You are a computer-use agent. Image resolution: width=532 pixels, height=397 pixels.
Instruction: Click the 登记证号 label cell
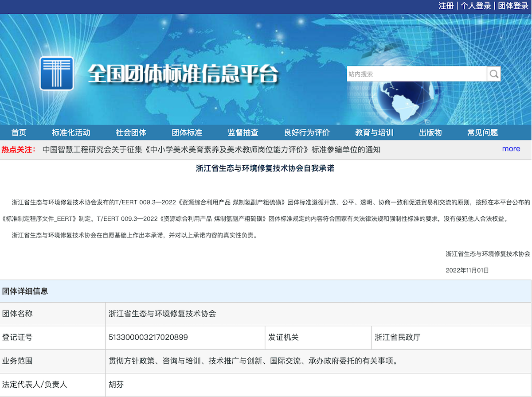pyautogui.click(x=53, y=338)
